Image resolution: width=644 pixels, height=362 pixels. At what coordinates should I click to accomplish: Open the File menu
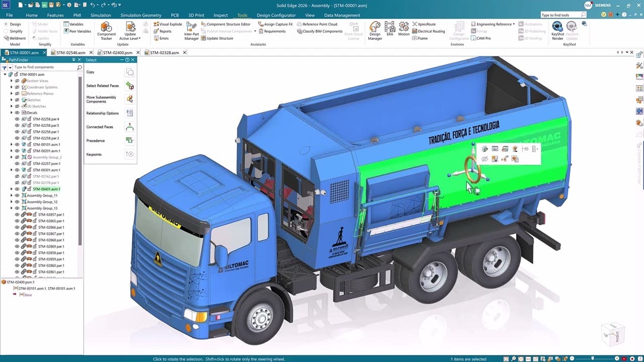10,15
